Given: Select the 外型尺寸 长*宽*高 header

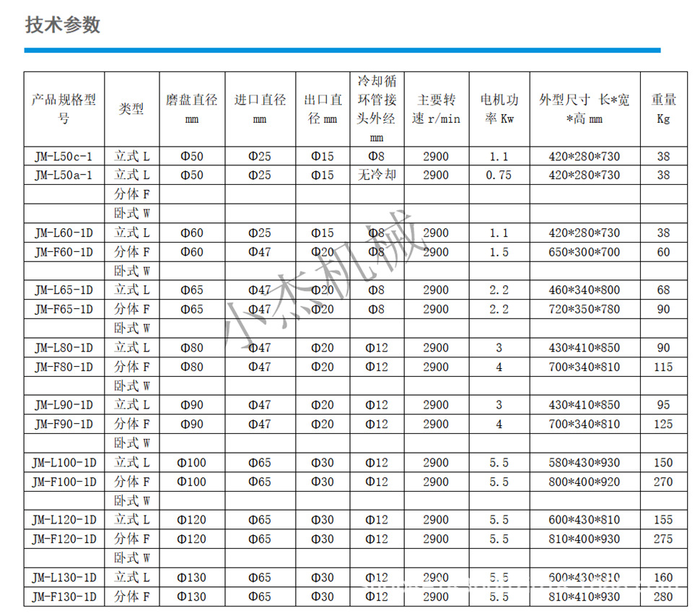Looking at the screenshot, I should click(x=584, y=109).
